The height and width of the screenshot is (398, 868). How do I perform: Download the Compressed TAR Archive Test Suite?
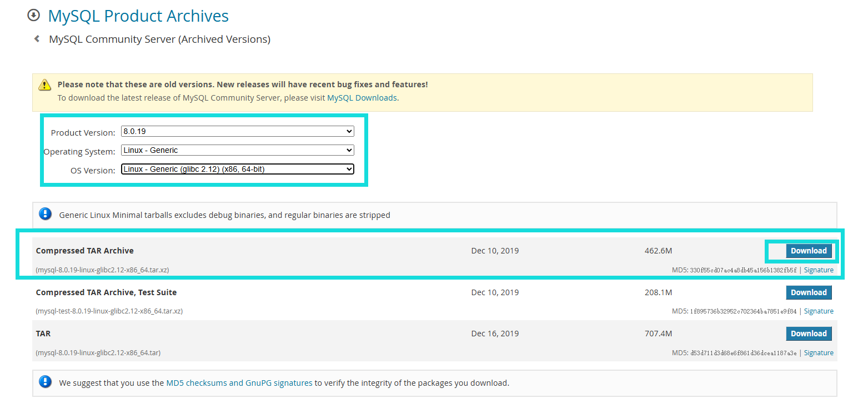[x=809, y=292]
